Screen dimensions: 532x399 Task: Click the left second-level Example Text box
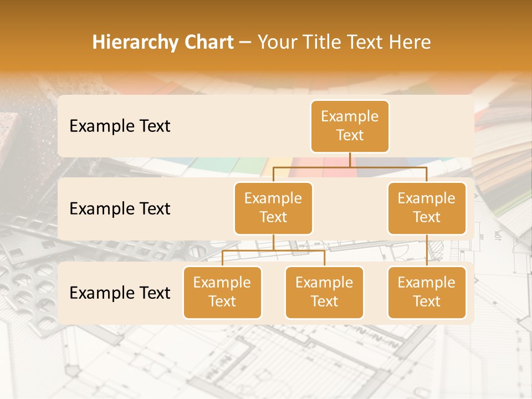click(273, 208)
